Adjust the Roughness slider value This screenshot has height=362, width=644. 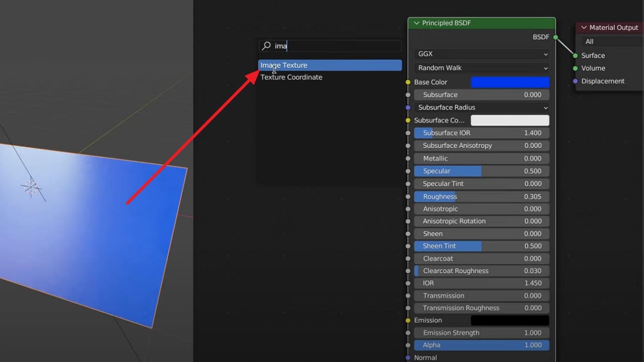481,196
